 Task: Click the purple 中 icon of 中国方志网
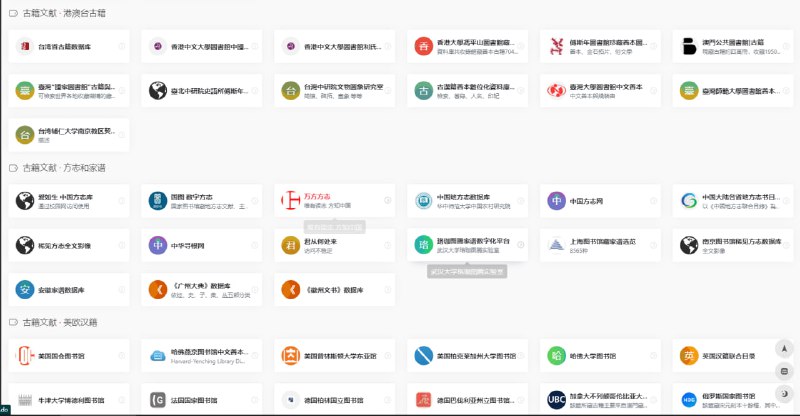556,201
